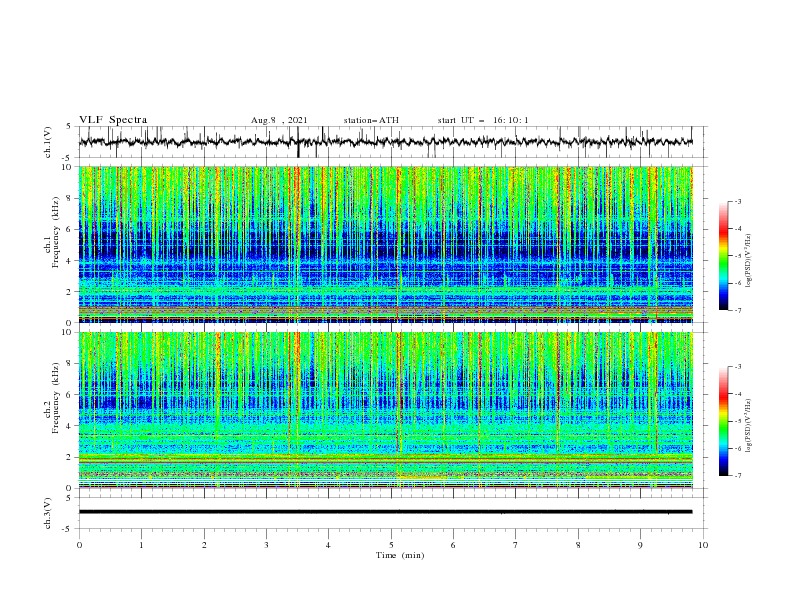Click inside the ch.1 spectrogram panel
The image size is (792, 612).
click(385, 244)
